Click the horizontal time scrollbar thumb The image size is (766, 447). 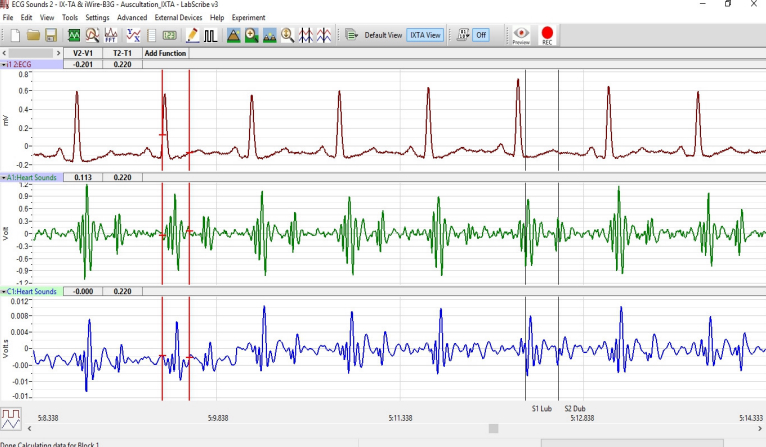[x=492, y=428]
